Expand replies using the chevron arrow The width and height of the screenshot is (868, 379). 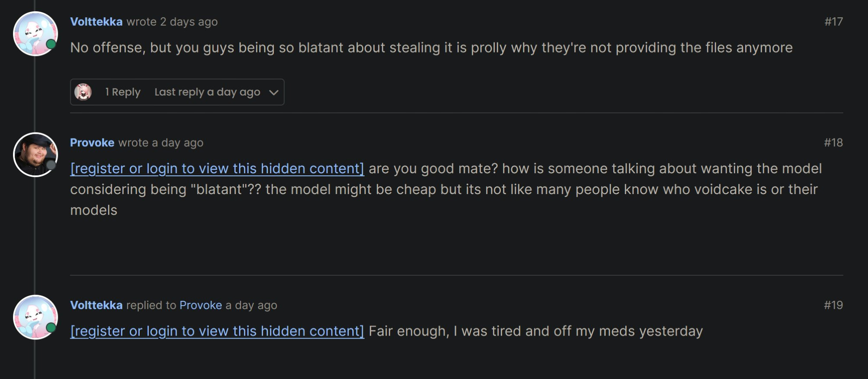pyautogui.click(x=273, y=92)
